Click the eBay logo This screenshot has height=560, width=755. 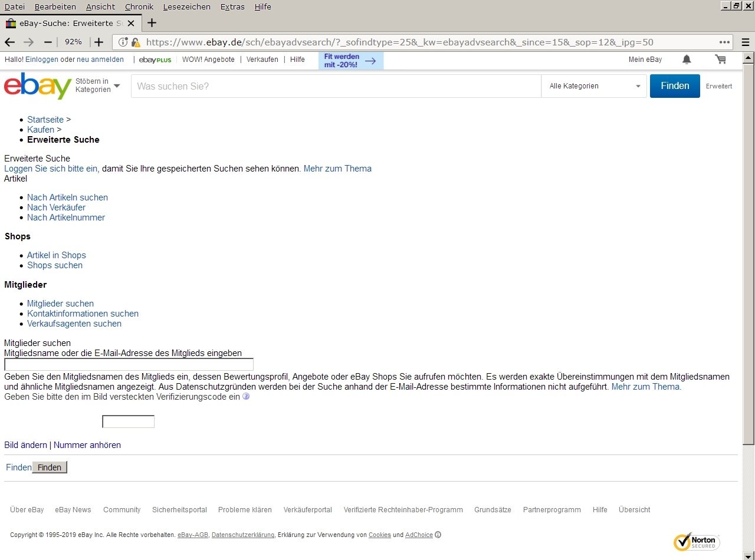pos(38,85)
